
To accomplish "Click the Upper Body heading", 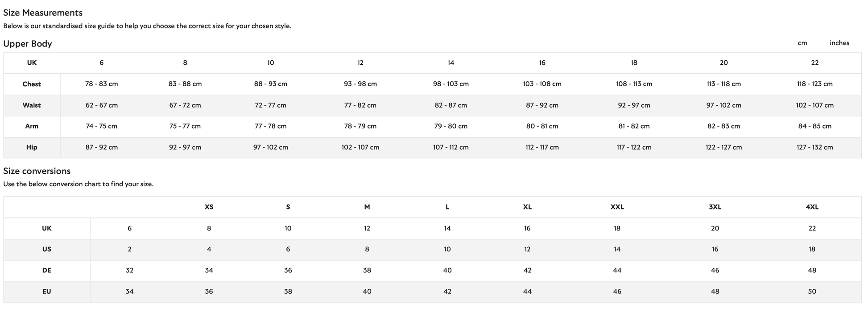I will pyautogui.click(x=28, y=44).
